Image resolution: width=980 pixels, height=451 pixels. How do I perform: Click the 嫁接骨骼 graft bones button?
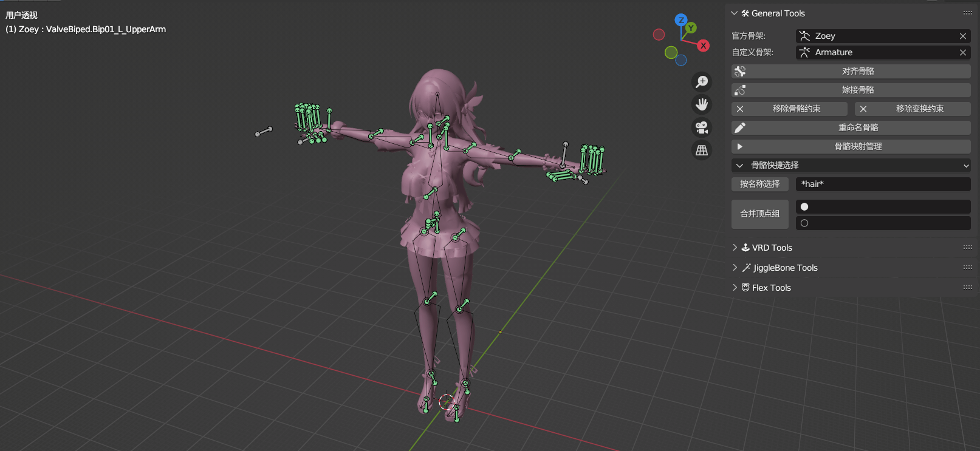[x=851, y=90]
